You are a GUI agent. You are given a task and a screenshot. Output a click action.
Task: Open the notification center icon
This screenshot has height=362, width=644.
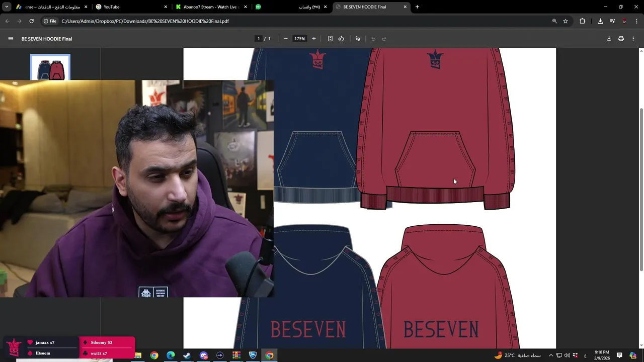click(x=619, y=355)
